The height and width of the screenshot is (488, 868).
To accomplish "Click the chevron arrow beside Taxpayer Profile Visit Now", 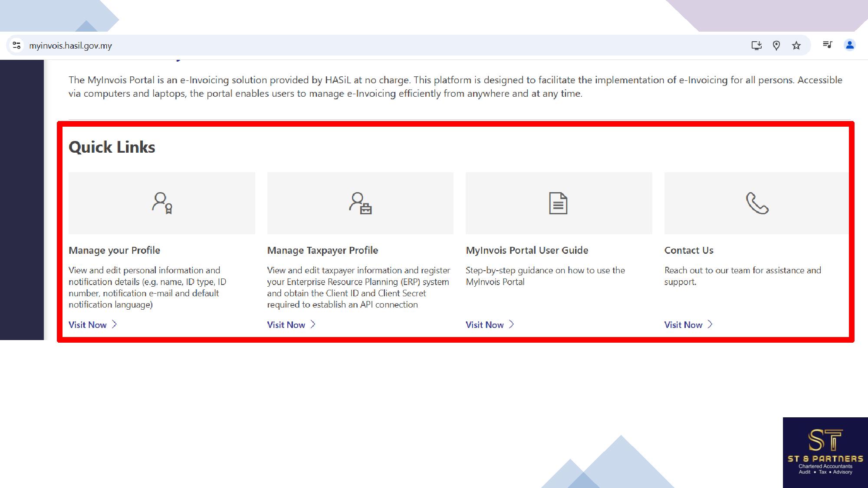I will 313,324.
